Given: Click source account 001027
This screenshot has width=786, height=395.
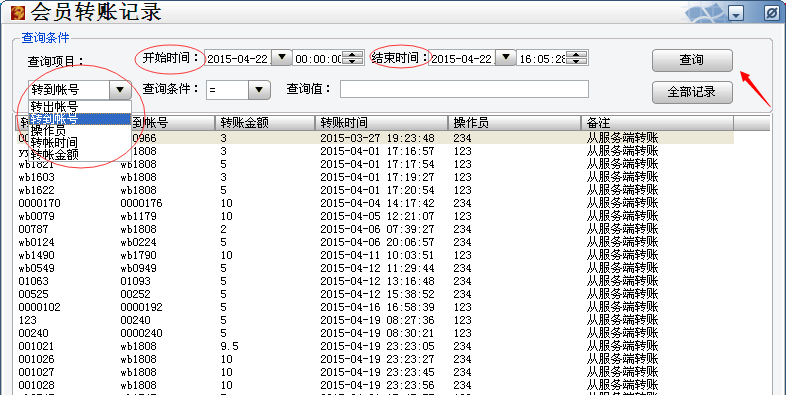Looking at the screenshot, I should pos(36,372).
